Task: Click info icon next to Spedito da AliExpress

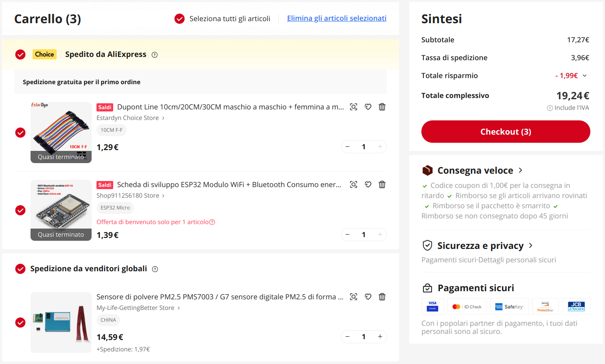Action: (x=155, y=55)
